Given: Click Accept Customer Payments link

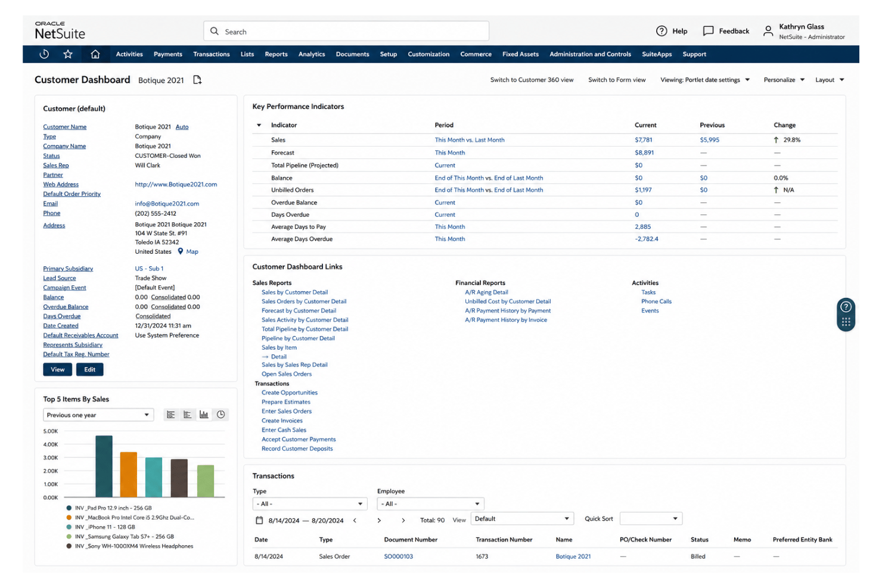Looking at the screenshot, I should (x=299, y=440).
